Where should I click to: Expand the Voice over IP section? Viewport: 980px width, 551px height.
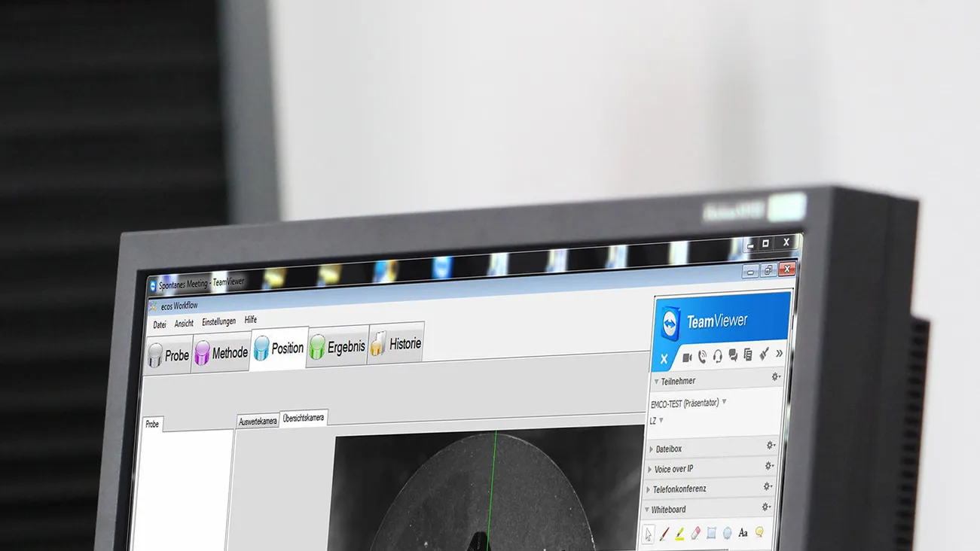(649, 470)
